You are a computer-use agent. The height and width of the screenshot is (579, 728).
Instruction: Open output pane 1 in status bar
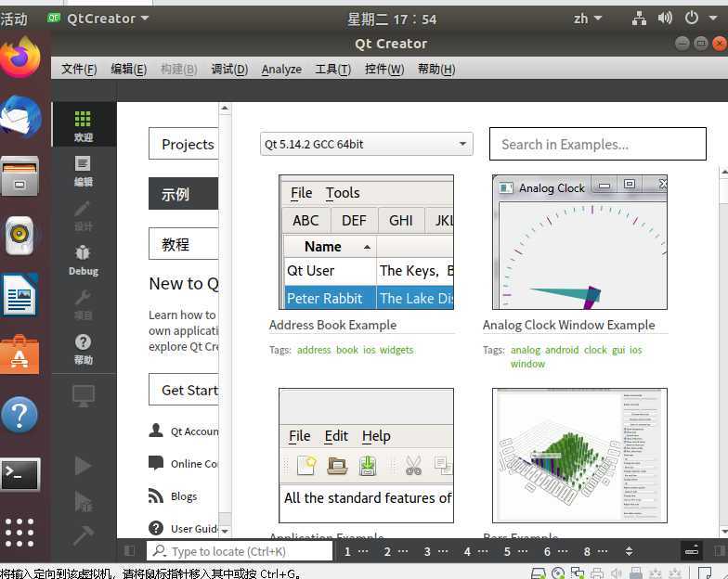(x=357, y=551)
